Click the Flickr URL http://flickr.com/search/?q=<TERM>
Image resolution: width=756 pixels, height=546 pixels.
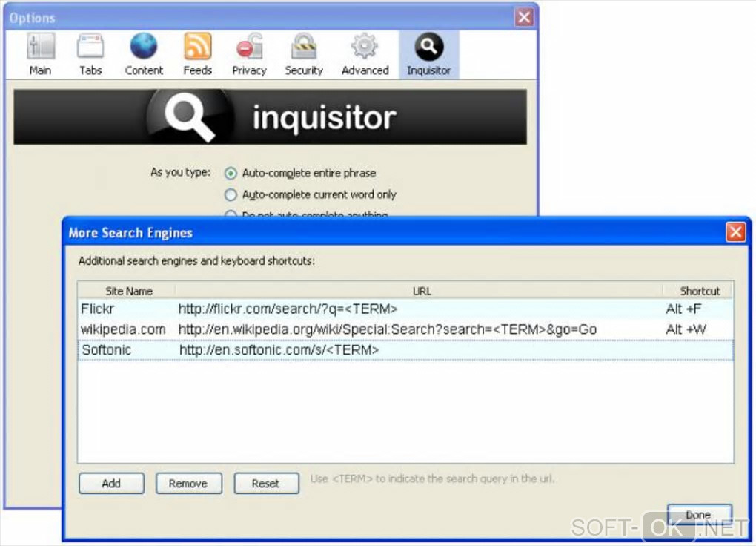coord(288,309)
